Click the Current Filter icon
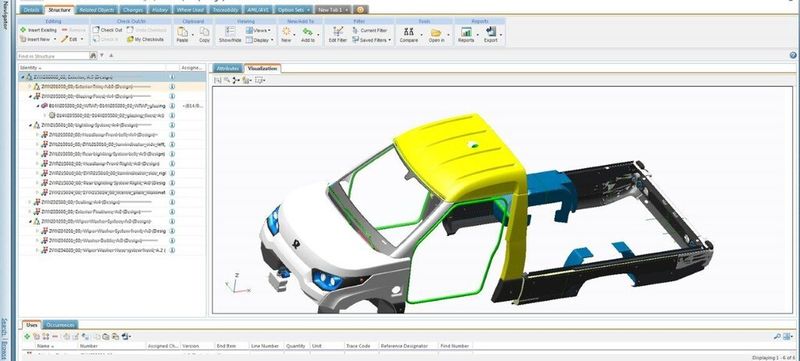The width and height of the screenshot is (800, 361). (356, 30)
